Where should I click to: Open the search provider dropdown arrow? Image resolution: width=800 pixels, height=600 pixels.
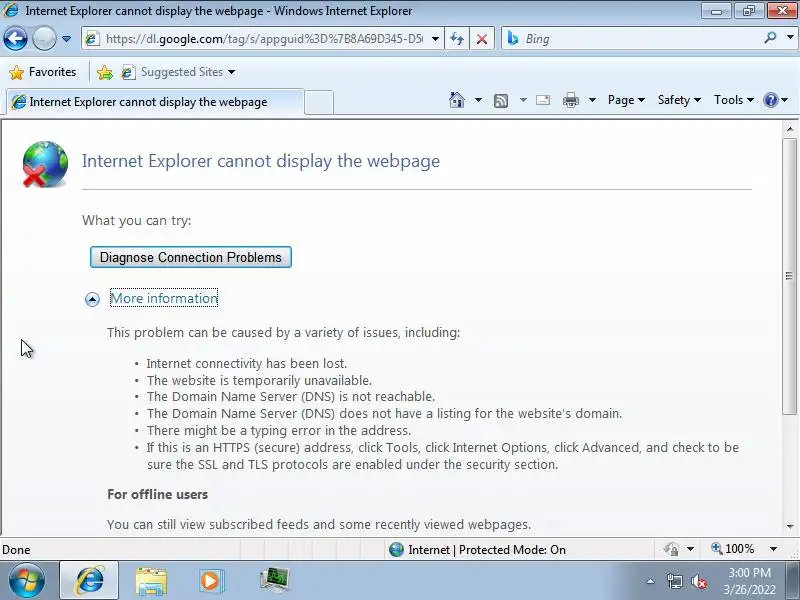click(790, 37)
